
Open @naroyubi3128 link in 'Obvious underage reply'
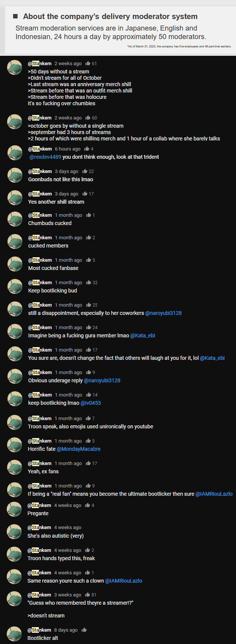click(102, 380)
